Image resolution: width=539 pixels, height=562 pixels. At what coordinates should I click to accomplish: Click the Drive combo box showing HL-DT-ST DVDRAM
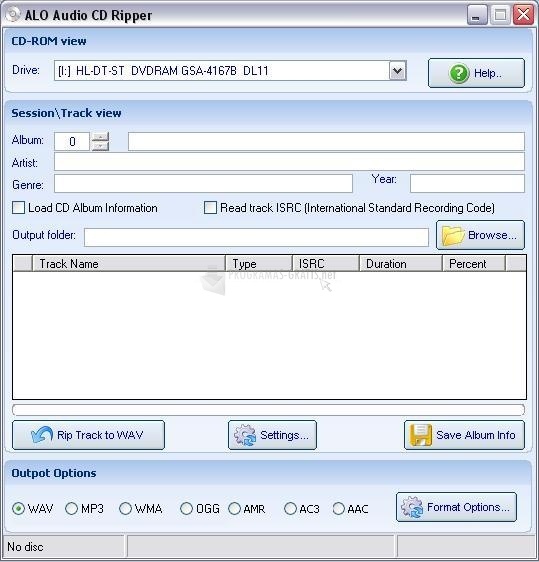pyautogui.click(x=230, y=70)
